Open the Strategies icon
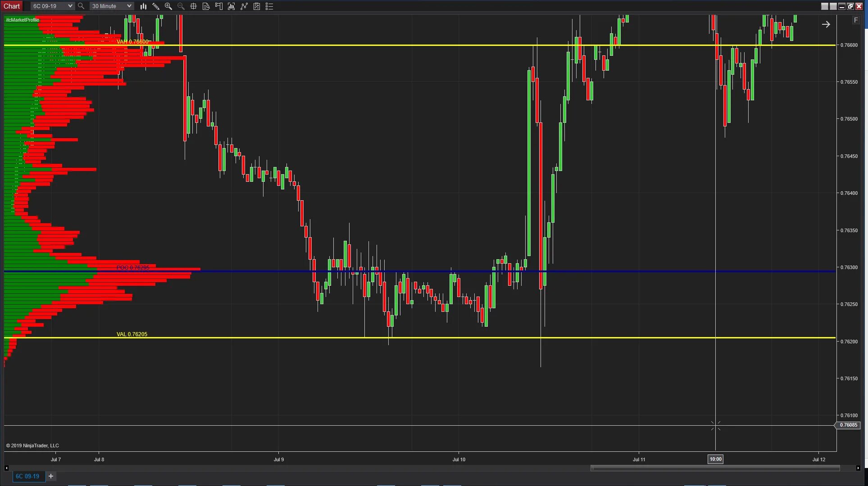The width and height of the screenshot is (868, 486). (256, 6)
